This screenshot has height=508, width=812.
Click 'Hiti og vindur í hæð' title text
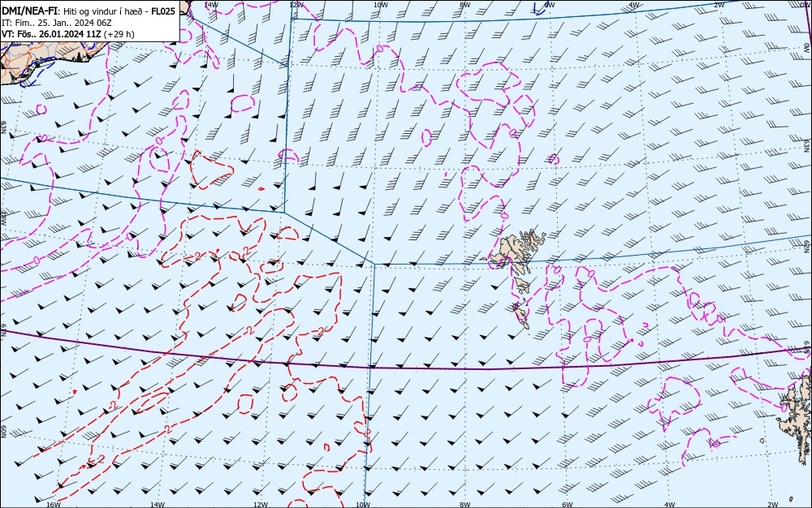point(102,11)
